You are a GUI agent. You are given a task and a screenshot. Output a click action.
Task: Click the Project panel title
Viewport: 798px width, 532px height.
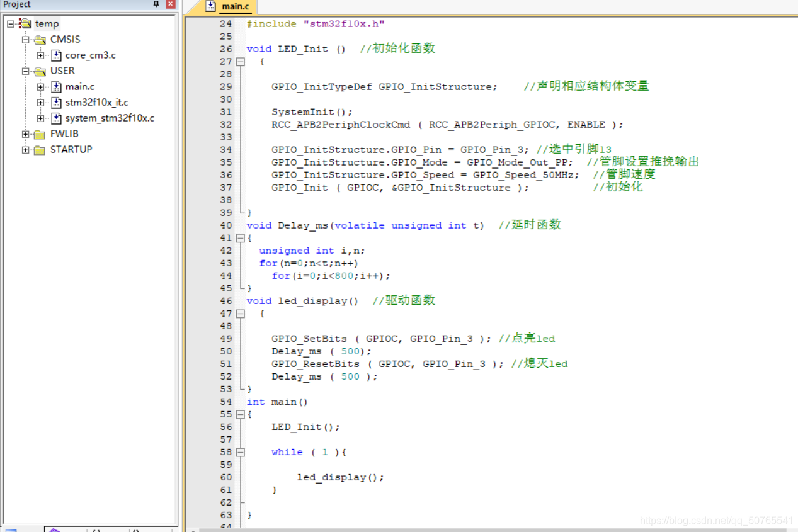point(17,4)
